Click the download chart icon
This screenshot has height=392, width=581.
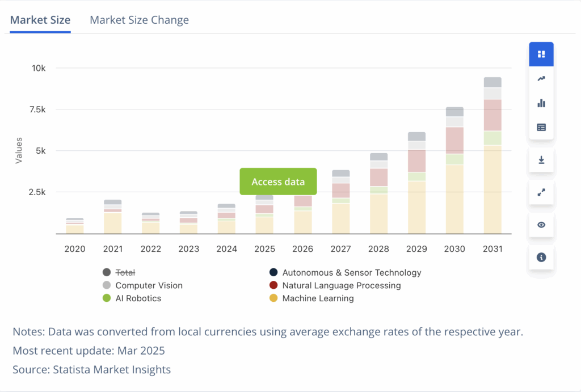tap(541, 161)
